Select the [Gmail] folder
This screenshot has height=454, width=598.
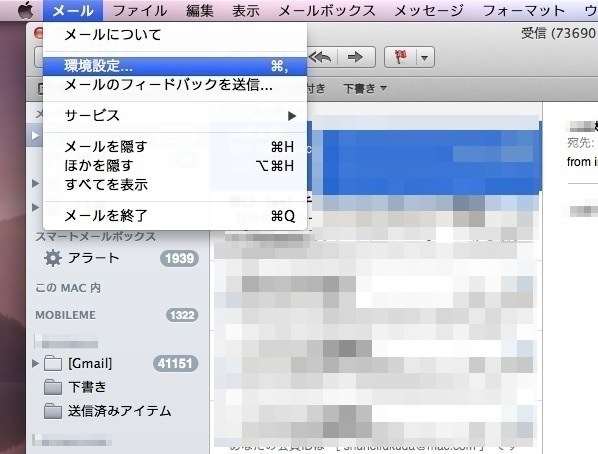coord(118,363)
